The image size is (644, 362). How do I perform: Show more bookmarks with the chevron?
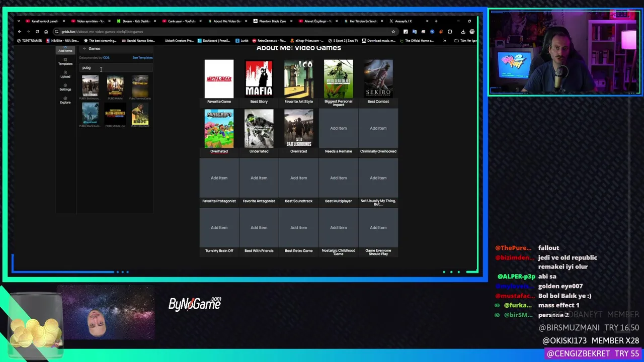444,41
